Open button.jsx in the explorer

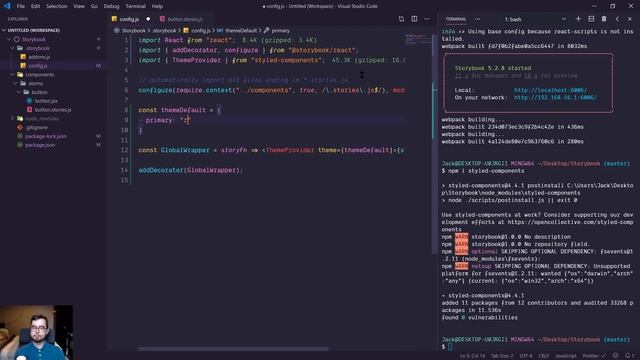pyautogui.click(x=46, y=101)
